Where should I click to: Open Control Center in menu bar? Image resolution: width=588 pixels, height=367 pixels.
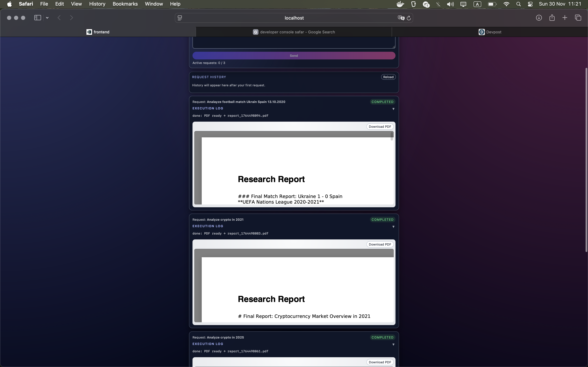tap(530, 4)
